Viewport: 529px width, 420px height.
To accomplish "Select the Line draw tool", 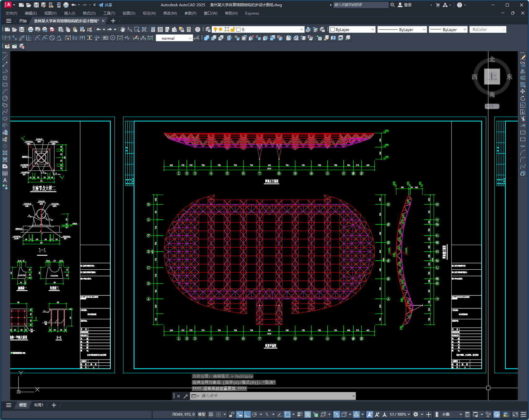I will (x=5, y=57).
